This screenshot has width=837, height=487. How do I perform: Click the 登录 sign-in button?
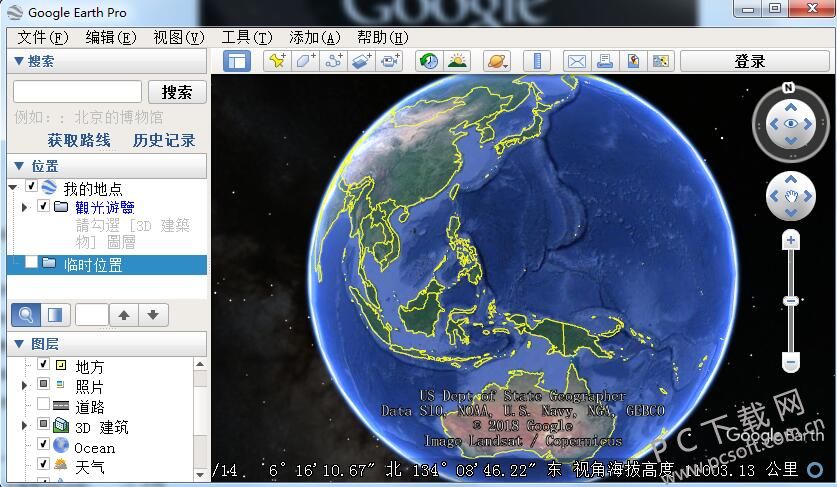click(755, 61)
